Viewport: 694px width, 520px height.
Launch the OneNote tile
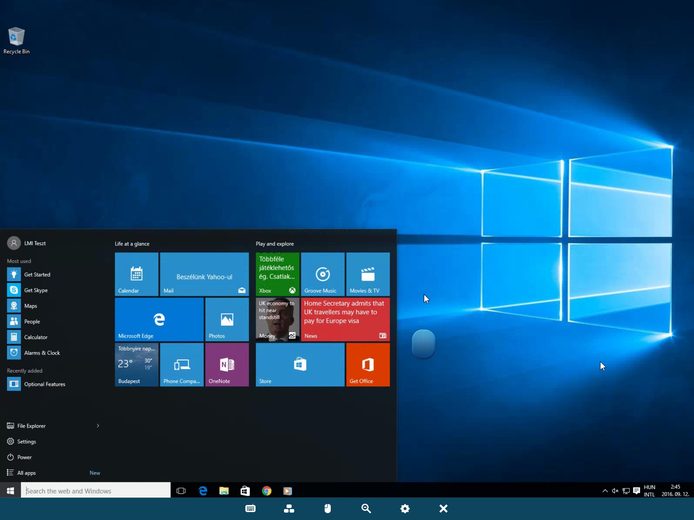point(227,364)
